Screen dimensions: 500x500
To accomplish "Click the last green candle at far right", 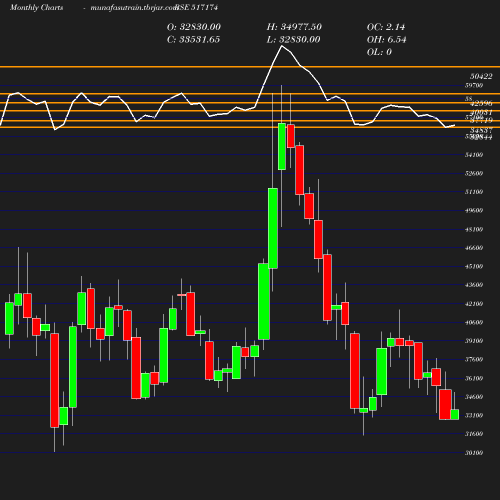I will pos(455,414).
